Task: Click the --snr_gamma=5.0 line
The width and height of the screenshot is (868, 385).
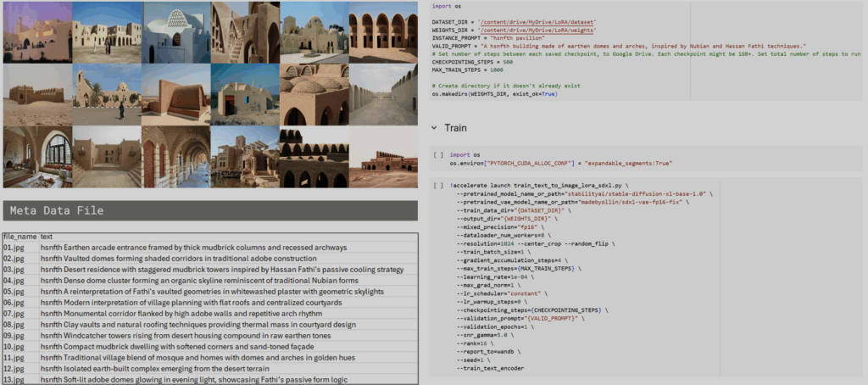Action: [484, 335]
